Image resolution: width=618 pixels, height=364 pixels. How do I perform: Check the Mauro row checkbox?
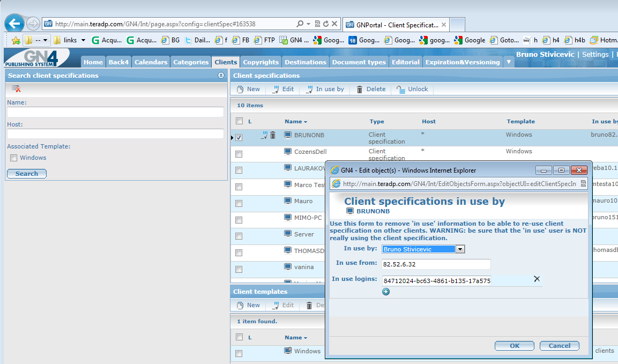point(239,204)
